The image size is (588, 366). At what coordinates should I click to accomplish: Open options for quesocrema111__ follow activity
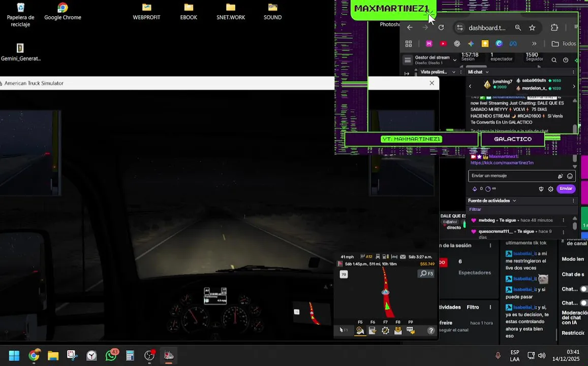563,232
